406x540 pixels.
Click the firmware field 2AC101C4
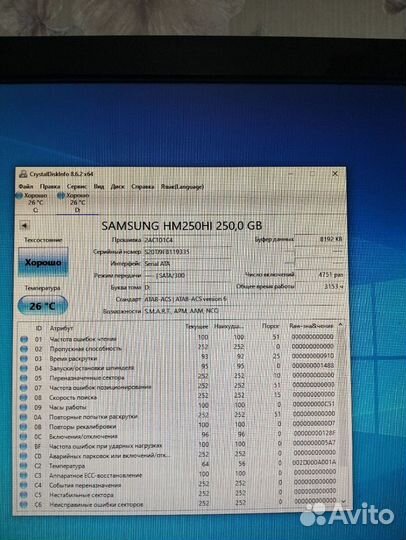click(187, 240)
